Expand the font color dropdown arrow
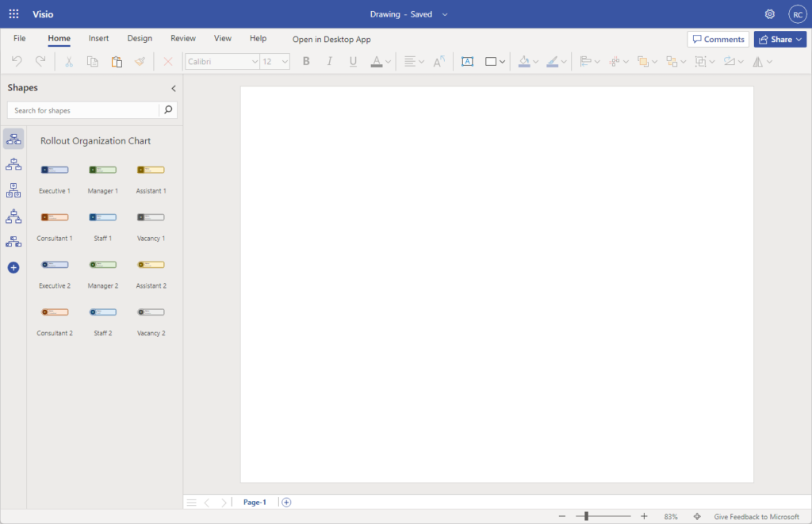This screenshot has width=812, height=524. [388, 62]
